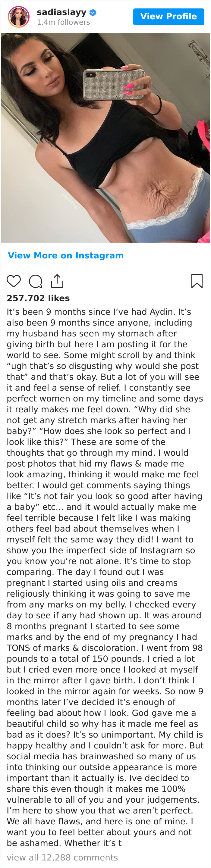Click the sadiaslayy username

point(62,12)
